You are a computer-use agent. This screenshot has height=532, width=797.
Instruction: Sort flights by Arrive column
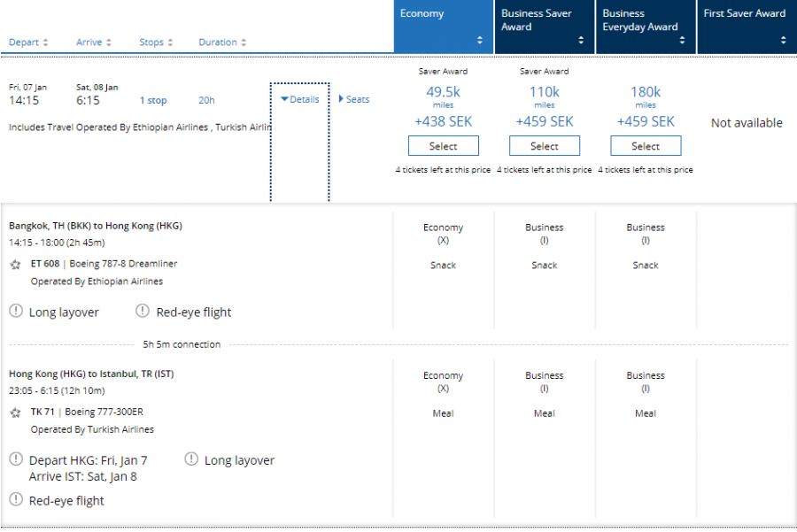tap(94, 42)
